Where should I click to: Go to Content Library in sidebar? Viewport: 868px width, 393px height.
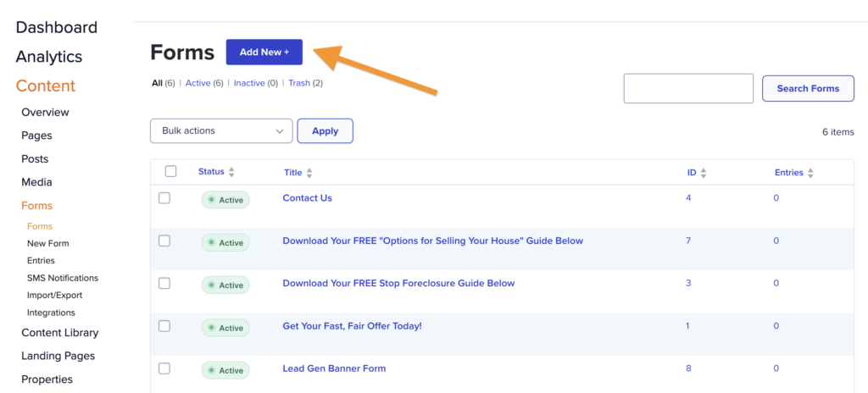click(x=60, y=333)
